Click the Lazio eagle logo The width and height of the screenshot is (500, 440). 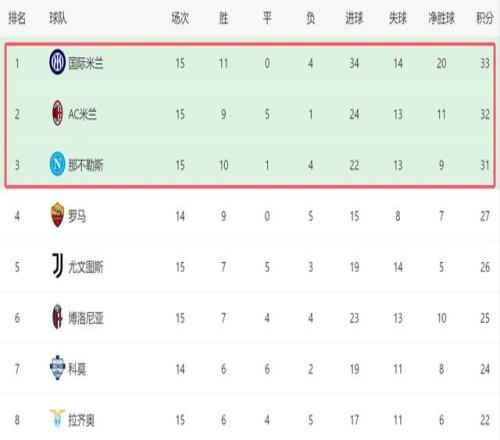pyautogui.click(x=57, y=419)
